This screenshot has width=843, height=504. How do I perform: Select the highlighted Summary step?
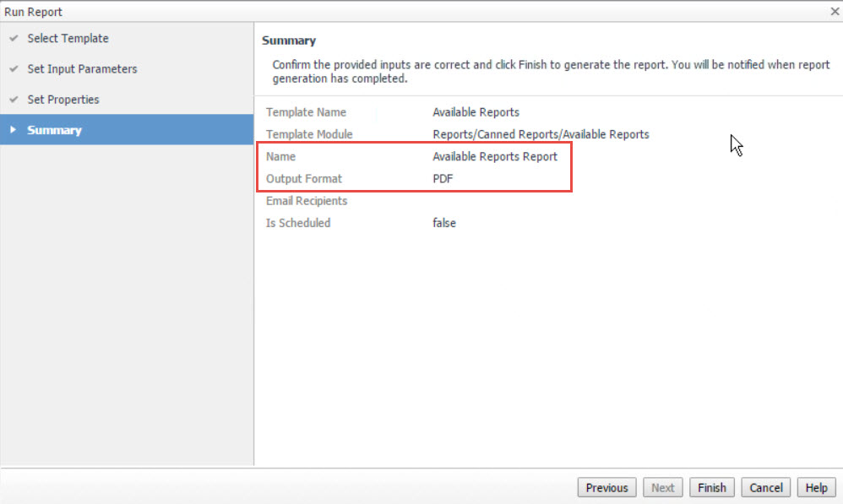pos(54,130)
